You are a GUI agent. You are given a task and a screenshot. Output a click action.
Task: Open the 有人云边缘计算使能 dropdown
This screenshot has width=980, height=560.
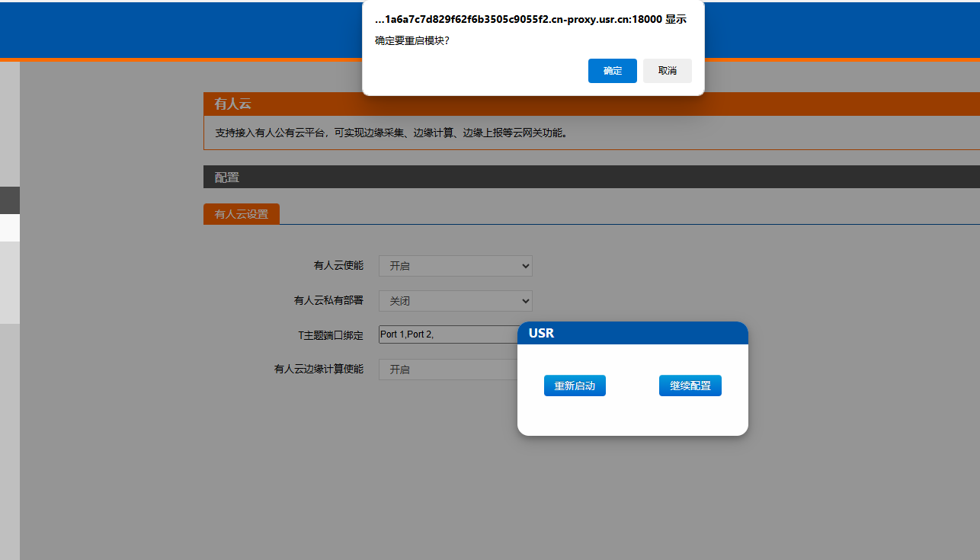[x=448, y=370]
